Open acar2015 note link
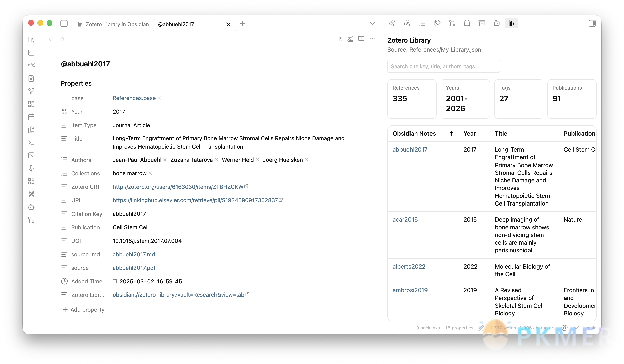 coord(405,220)
